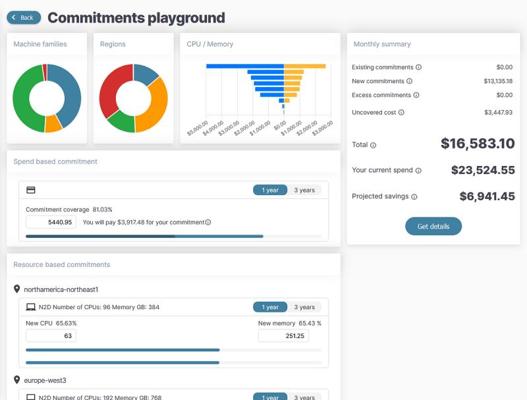Click info icon beside Excess commitments
Viewport: 527px width, 400px height.
(416, 95)
